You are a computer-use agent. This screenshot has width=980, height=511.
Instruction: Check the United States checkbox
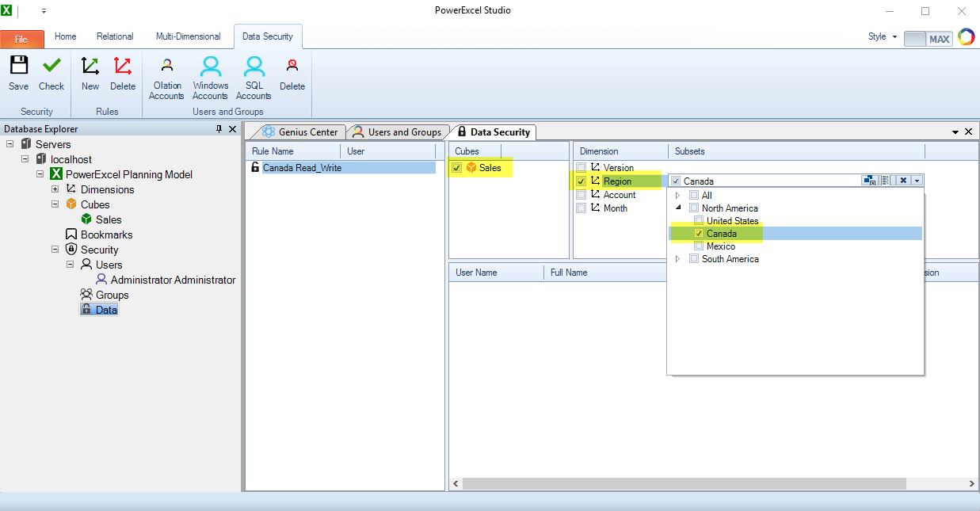tap(699, 221)
